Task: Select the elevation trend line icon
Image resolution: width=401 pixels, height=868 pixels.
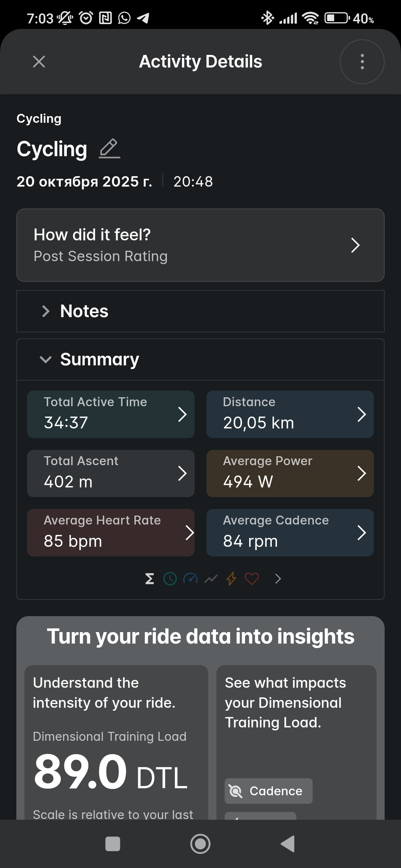Action: pos(211,579)
